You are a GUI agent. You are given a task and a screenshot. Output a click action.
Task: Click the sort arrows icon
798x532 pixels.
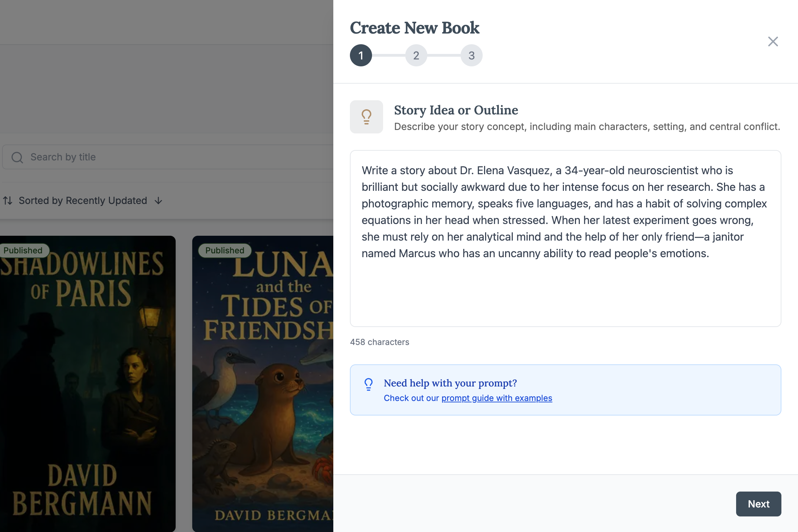click(8, 200)
